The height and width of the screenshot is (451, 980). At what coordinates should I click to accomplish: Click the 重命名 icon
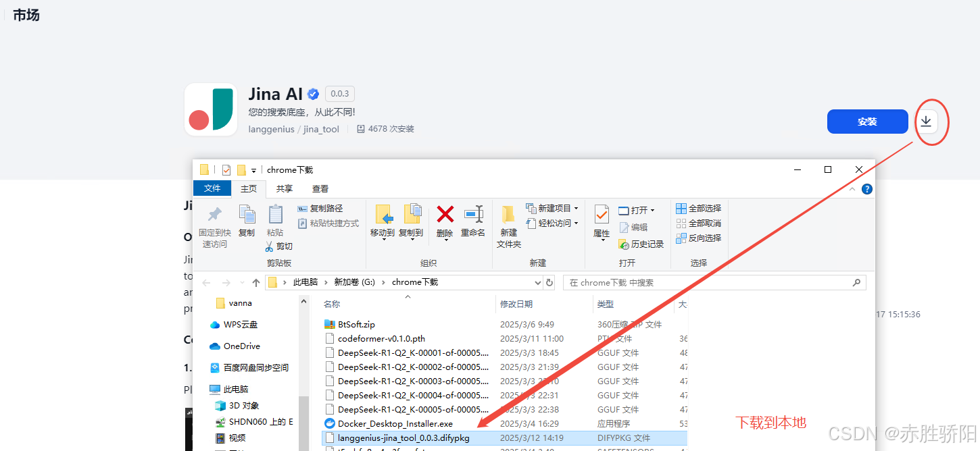coord(473,215)
